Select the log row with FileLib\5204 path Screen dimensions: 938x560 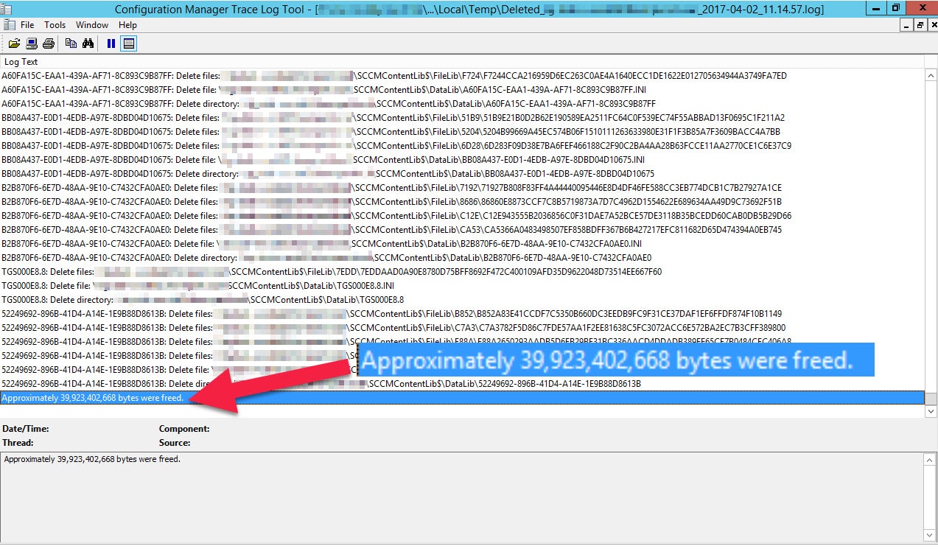click(x=462, y=132)
